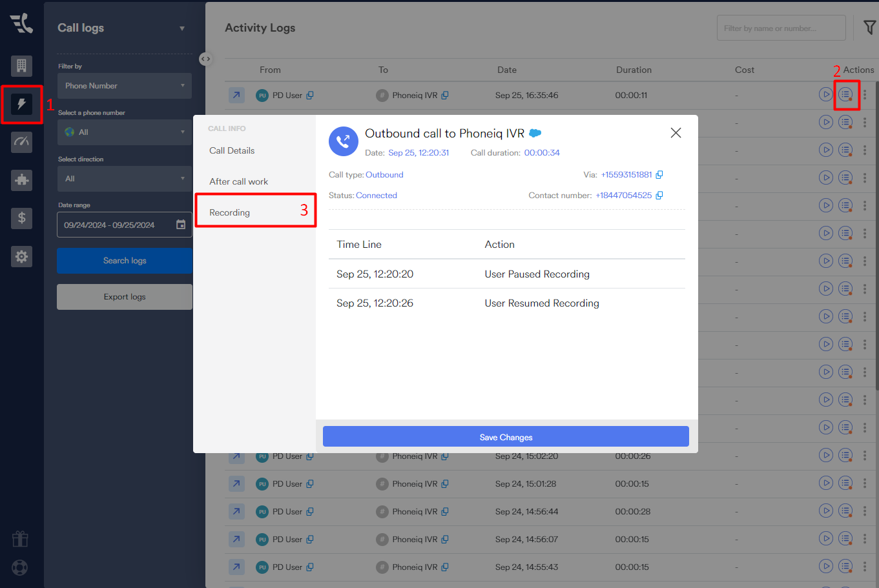Open the calendar icon in Date range field

tap(181, 225)
